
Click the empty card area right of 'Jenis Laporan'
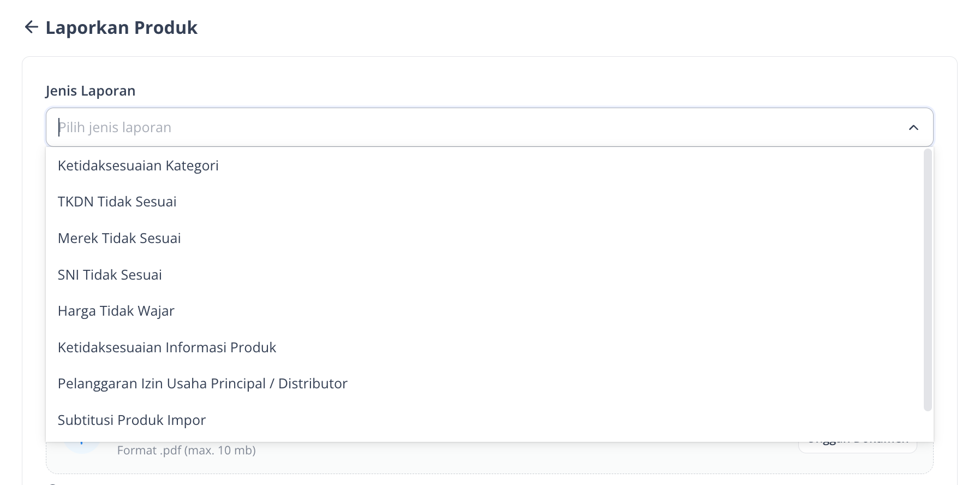click(x=535, y=91)
